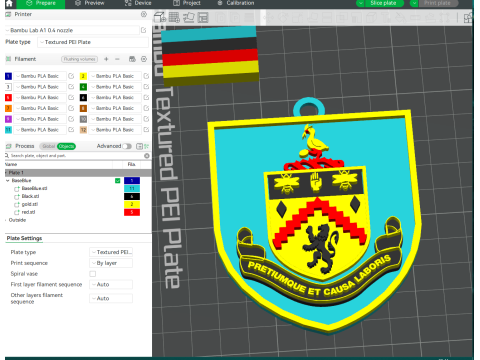Open printer settings gear icon

pyautogui.click(x=144, y=14)
